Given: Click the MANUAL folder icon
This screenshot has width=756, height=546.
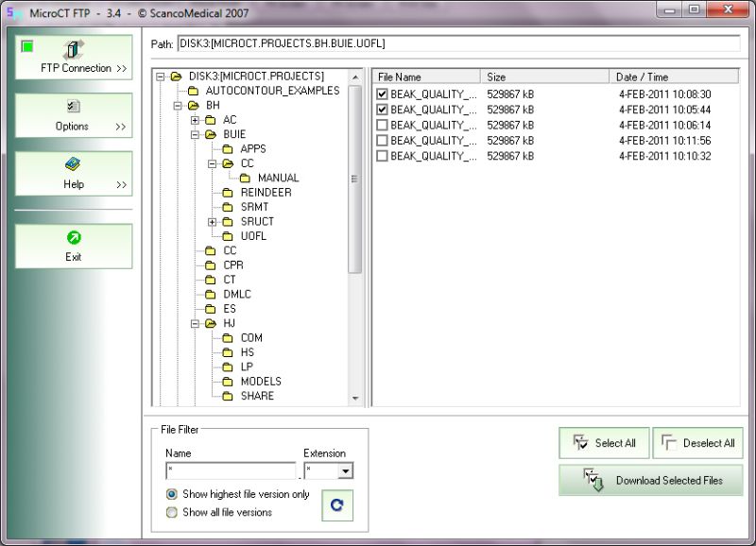Looking at the screenshot, I should pyautogui.click(x=245, y=179).
